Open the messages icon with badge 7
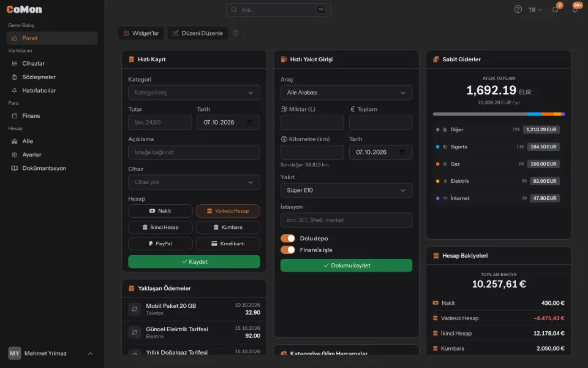Viewport: 588px width, 368px height. click(x=556, y=10)
